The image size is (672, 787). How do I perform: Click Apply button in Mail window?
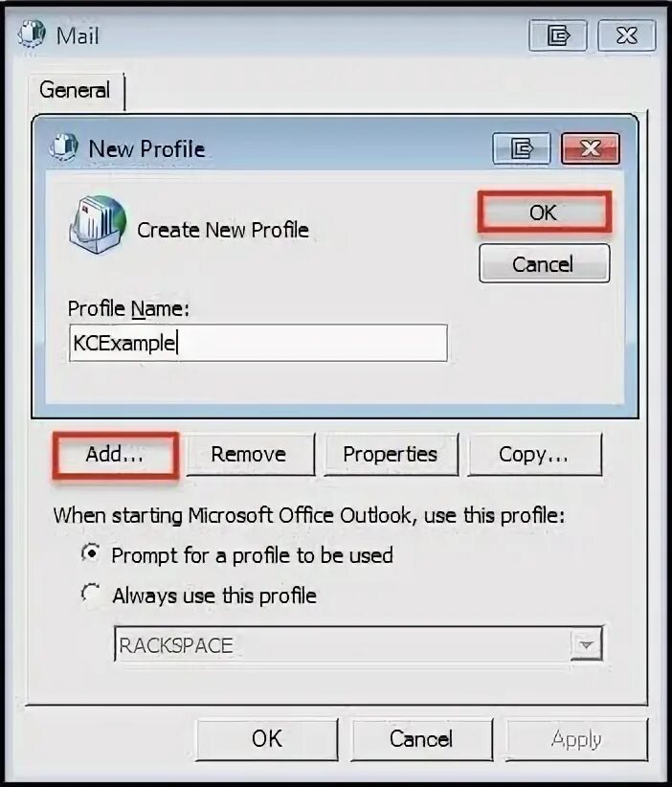coord(576,740)
